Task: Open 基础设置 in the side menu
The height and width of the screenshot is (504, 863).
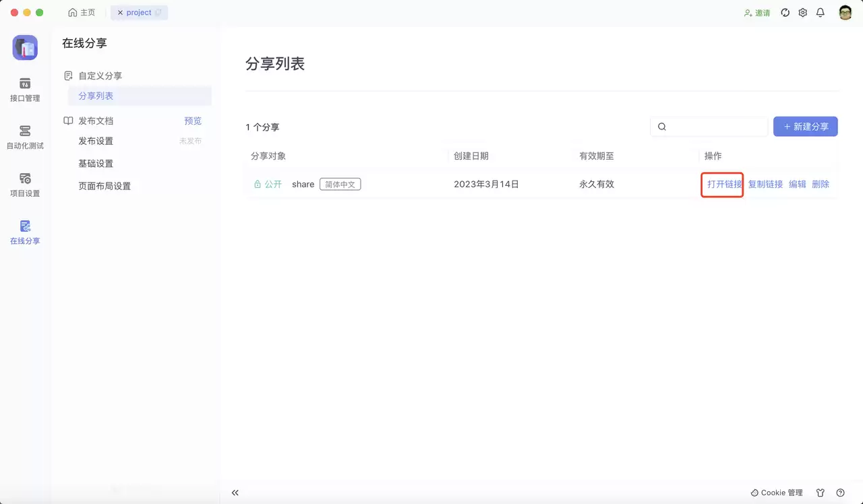Action: click(x=96, y=164)
